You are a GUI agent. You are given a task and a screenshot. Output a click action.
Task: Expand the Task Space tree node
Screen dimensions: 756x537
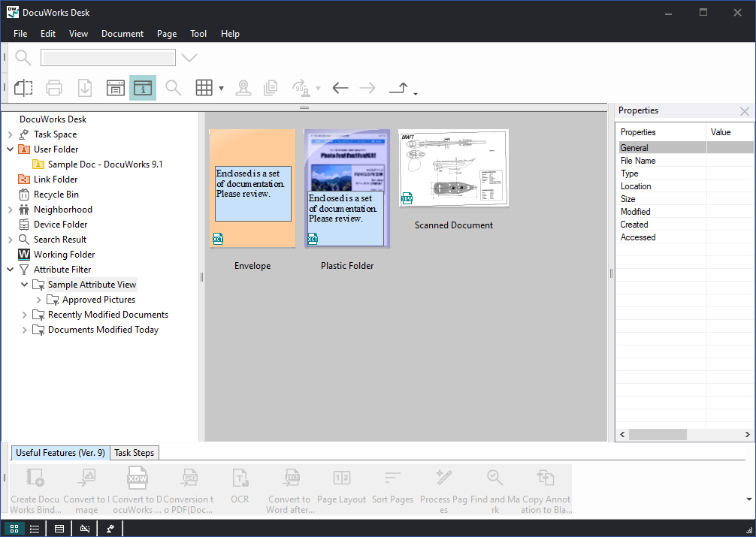coord(10,134)
